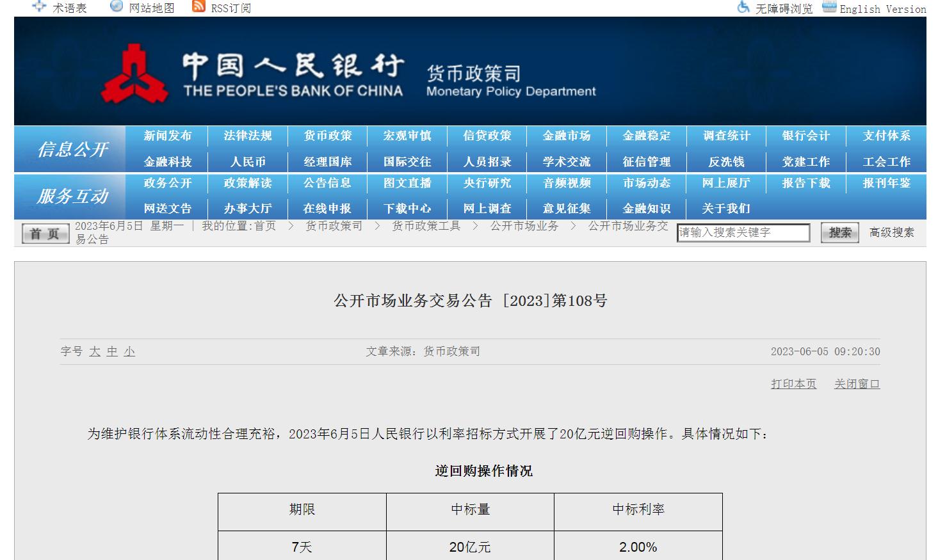Viewport: 938px width, 560px height.
Task: Click the People's Bank of China logo
Action: point(134,75)
